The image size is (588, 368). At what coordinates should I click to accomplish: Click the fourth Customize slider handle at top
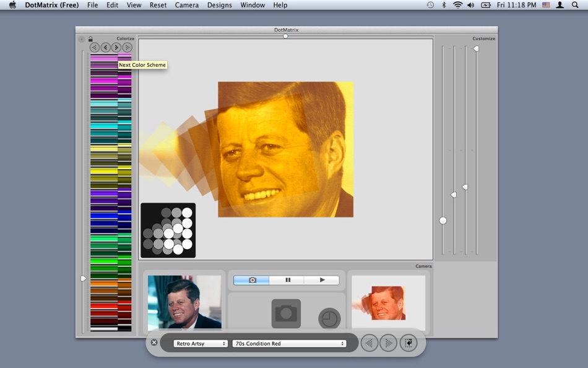pyautogui.click(x=475, y=49)
